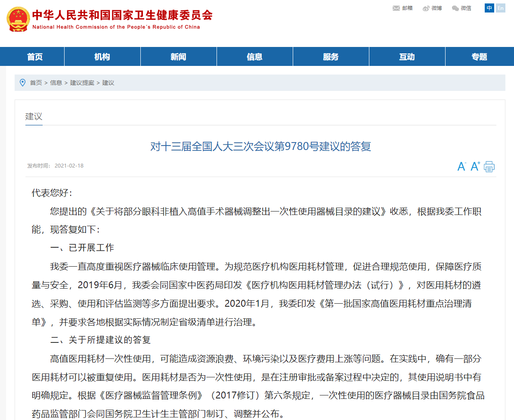Switch to Chinese with the 中 toggle

coord(489,8)
